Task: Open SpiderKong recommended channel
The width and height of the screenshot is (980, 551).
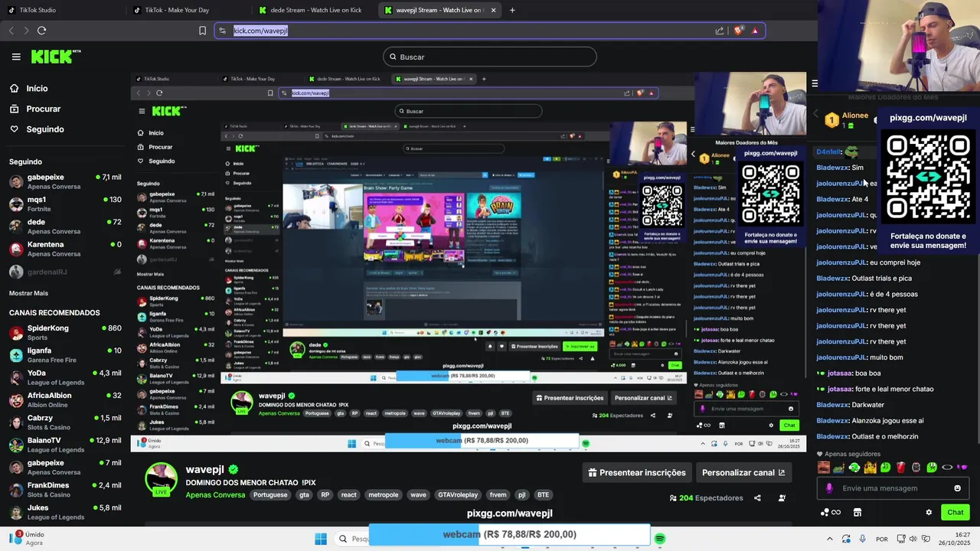Action: point(65,332)
